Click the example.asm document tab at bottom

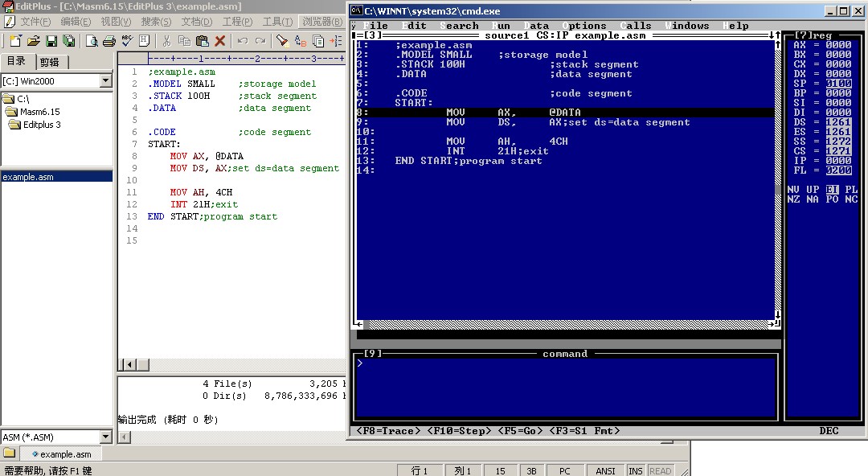tap(61, 453)
